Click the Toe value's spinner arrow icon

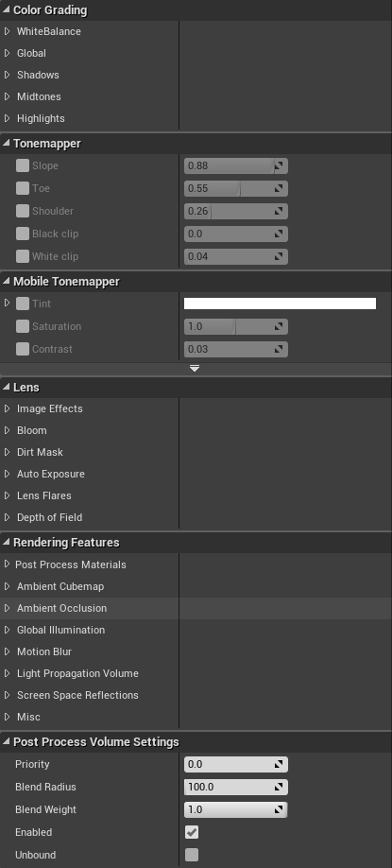coord(280,188)
